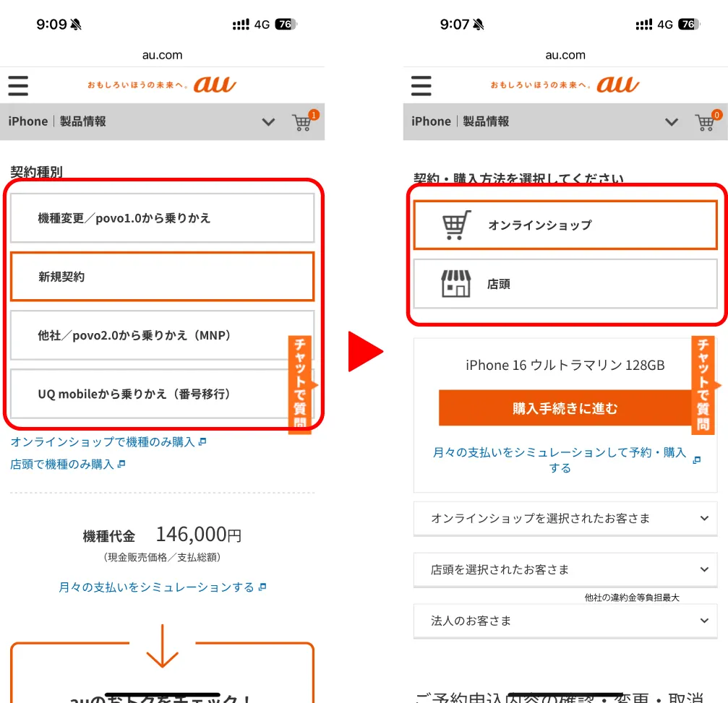Open 月々の支払いをシミュレーションして予約・購入する link
Image resolution: width=728 pixels, height=703 pixels.
560,460
